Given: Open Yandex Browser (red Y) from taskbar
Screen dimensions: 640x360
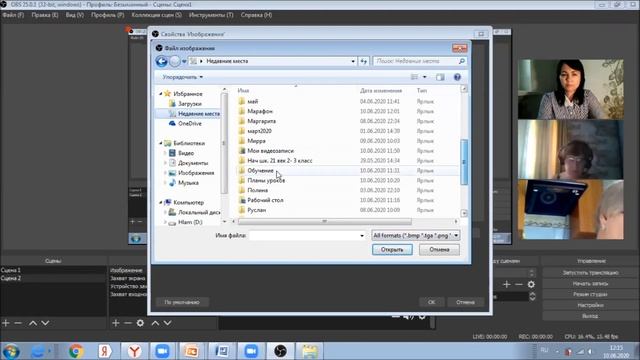Looking at the screenshot, I should tap(134, 351).
